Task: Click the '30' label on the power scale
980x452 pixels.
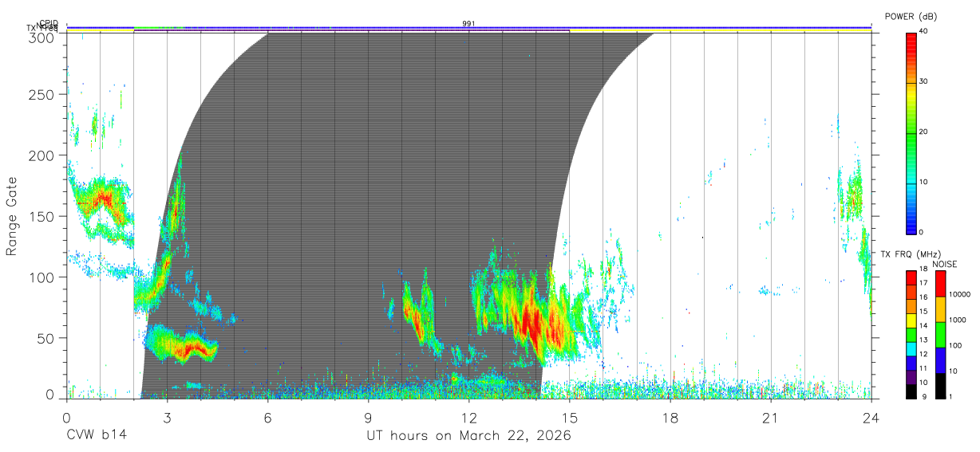Action: click(x=923, y=81)
